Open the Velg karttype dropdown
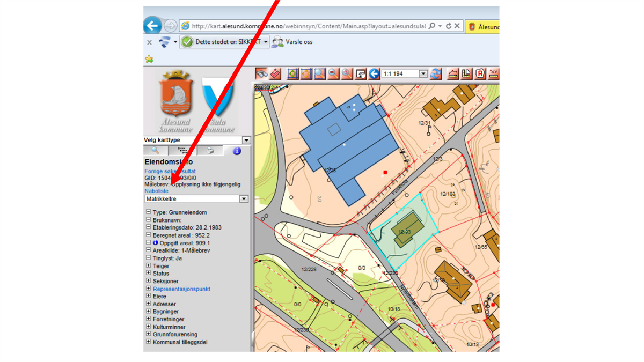Screen dimensions: 644x362 tap(246, 140)
